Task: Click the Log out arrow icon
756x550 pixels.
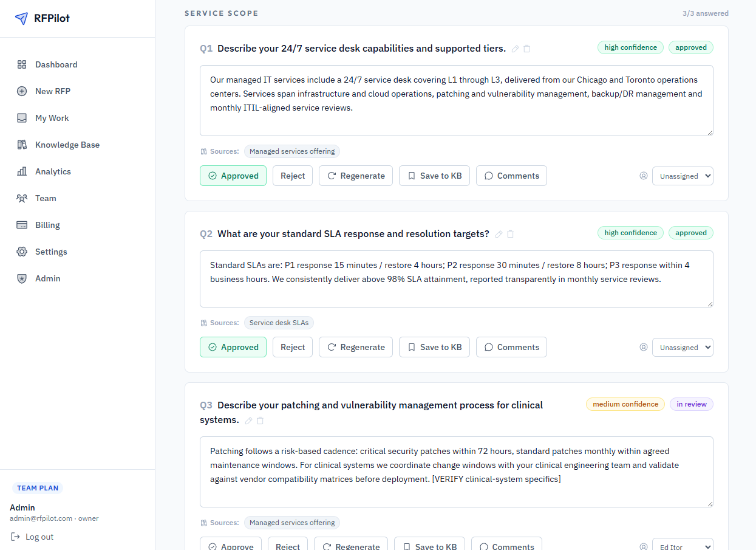Action: (x=15, y=537)
